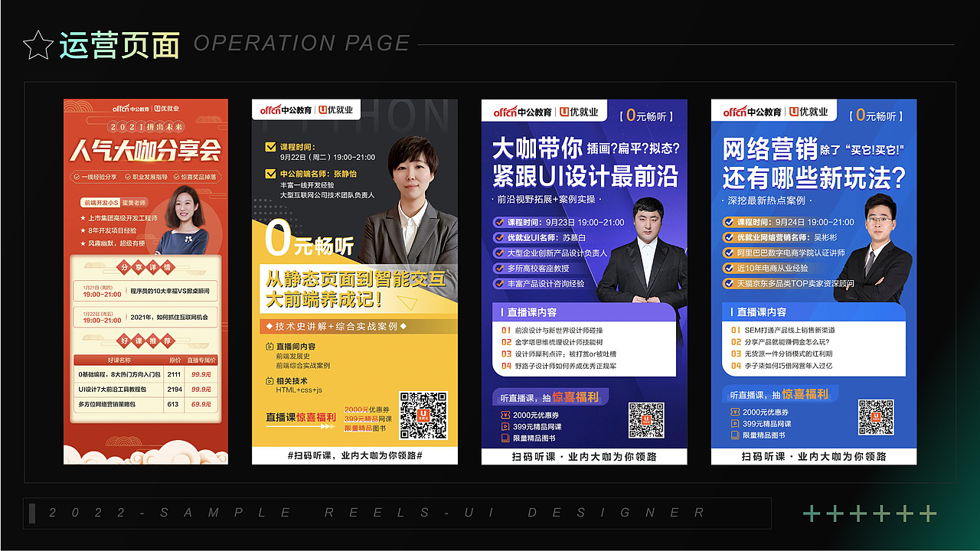
Task: Click the star icon beside 运营页面
Action: (x=38, y=45)
